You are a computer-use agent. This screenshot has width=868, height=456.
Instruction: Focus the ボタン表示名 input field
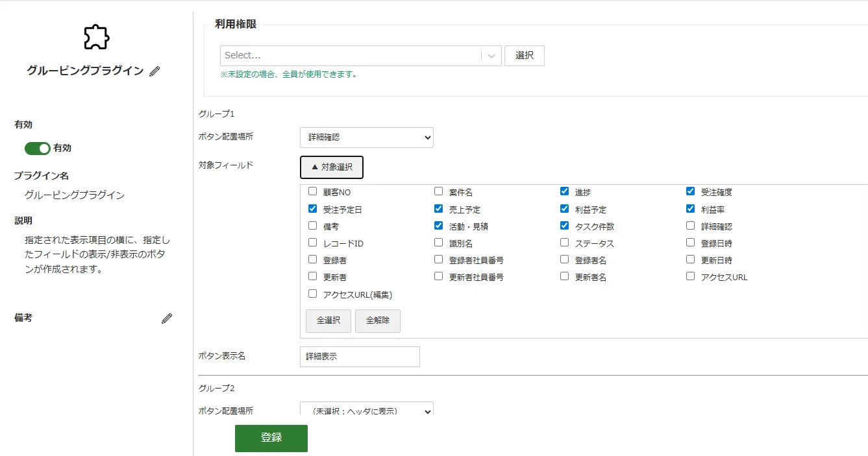(x=360, y=357)
